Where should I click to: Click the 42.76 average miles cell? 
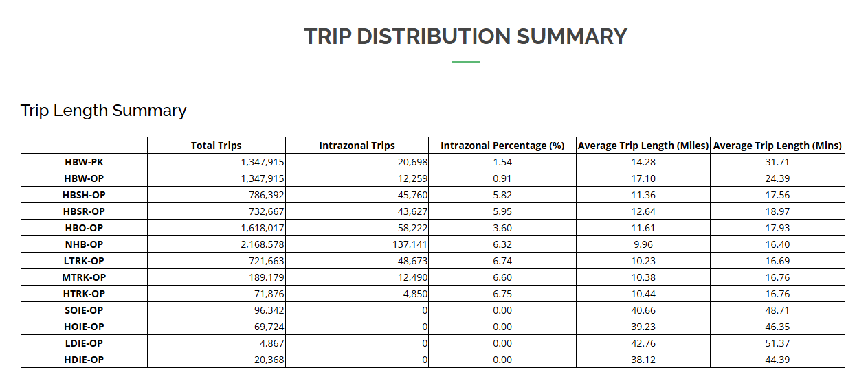point(643,343)
